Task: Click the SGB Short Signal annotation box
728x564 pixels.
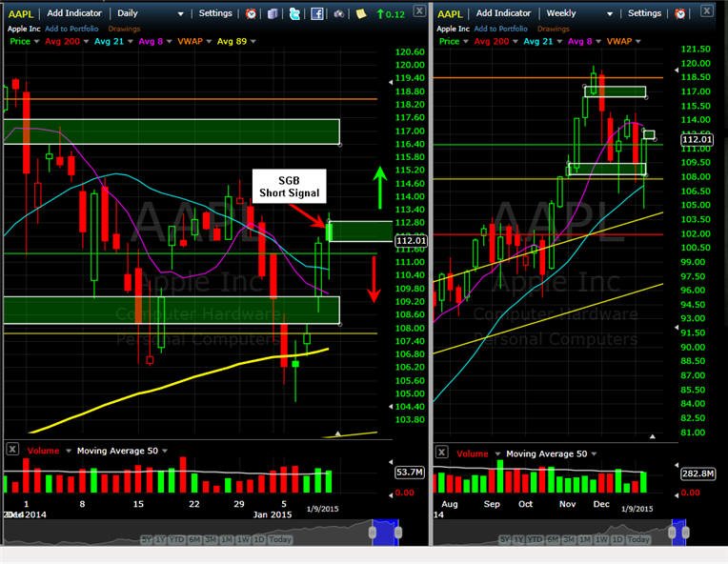Action: coord(290,187)
